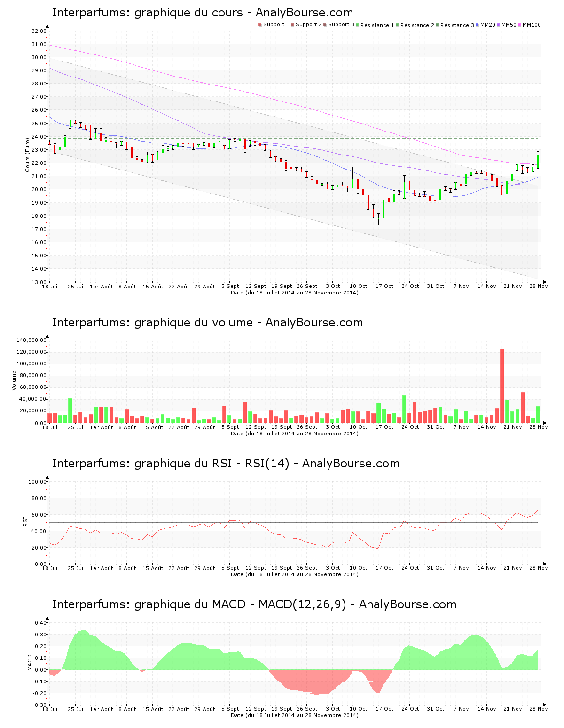The image size is (564, 728).
Task: Click the title 'Interparfums: graphique du cours - AnalyBourse.com'
Action: click(203, 13)
